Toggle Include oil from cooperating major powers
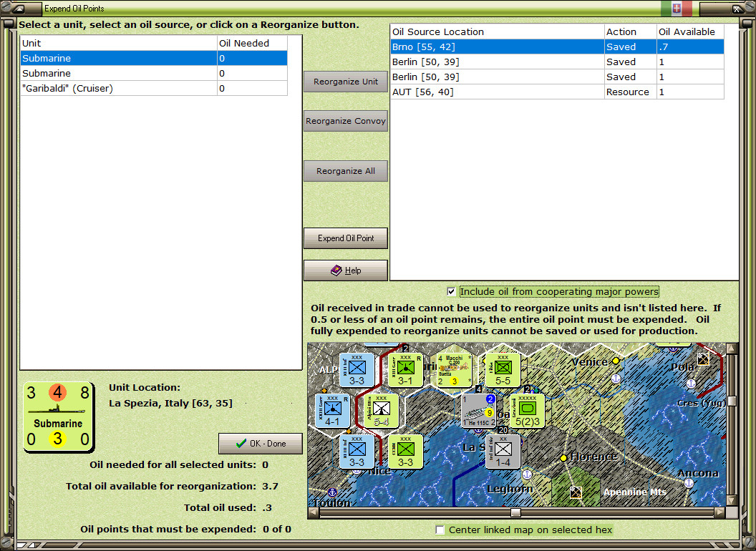Image resolution: width=756 pixels, height=551 pixels. click(x=451, y=291)
